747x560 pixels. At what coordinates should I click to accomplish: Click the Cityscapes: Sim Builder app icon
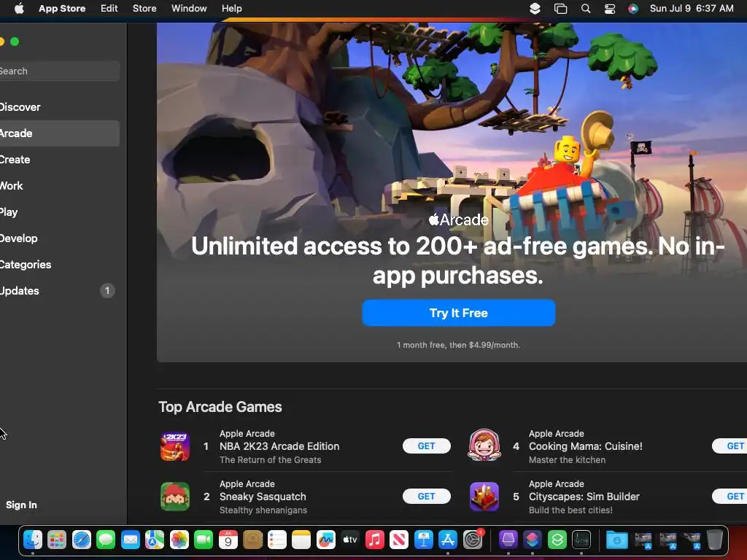pos(484,496)
